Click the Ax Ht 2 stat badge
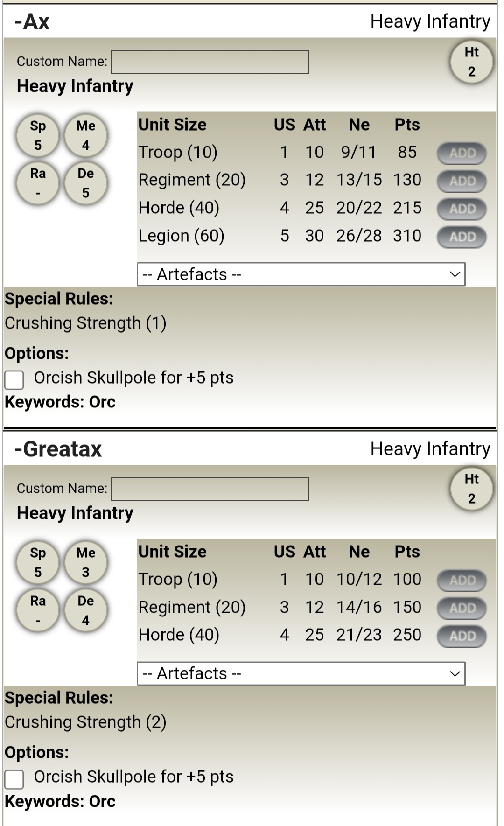 [x=471, y=62]
